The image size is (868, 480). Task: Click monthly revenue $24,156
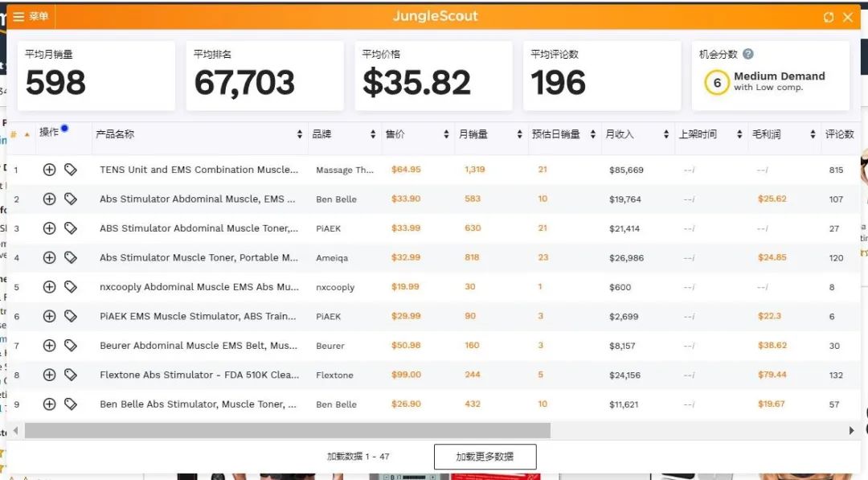point(624,375)
